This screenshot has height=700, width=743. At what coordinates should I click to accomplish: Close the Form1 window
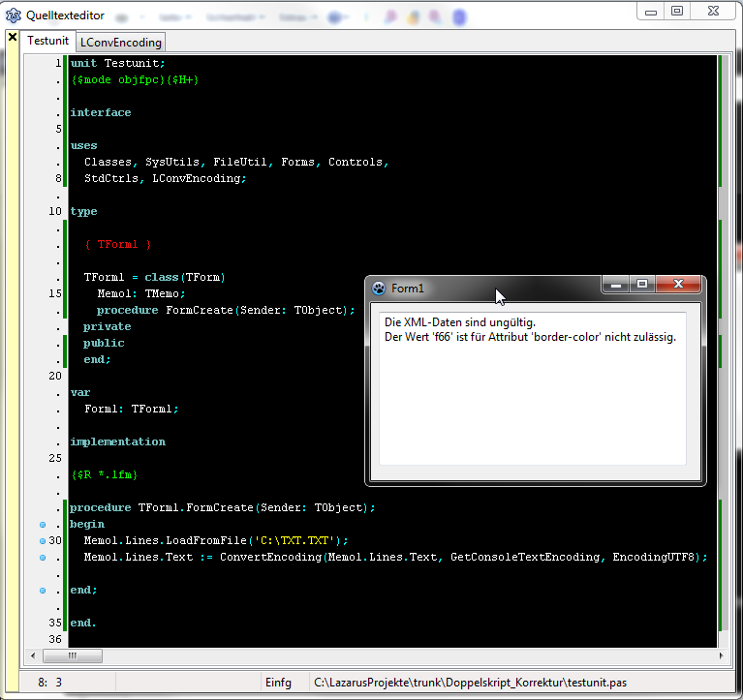[x=678, y=284]
